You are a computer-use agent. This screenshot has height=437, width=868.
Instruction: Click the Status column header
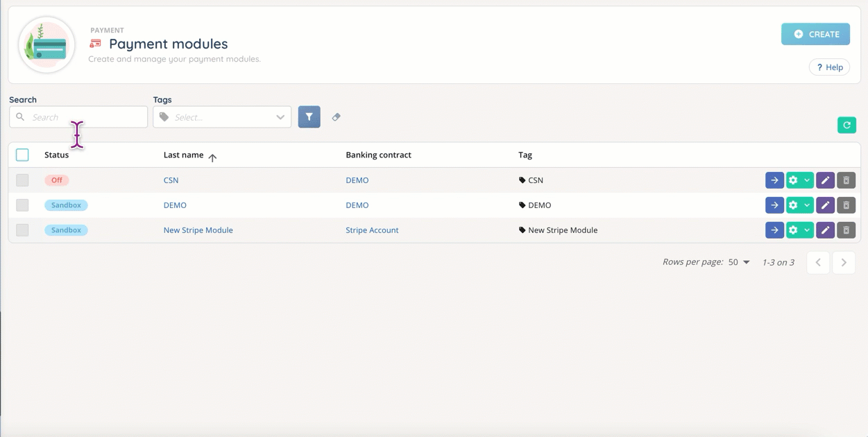point(56,155)
